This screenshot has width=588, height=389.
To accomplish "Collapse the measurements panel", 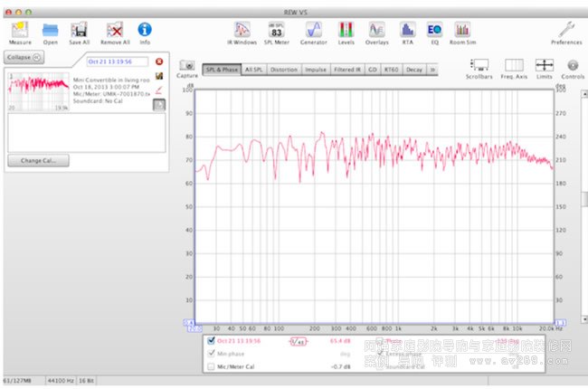I will (x=25, y=56).
